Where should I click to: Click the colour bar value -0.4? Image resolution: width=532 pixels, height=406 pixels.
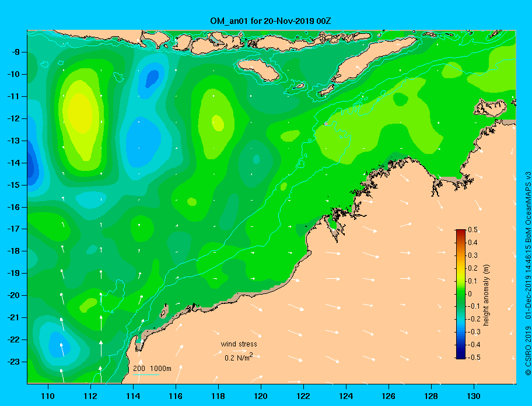pyautogui.click(x=474, y=345)
